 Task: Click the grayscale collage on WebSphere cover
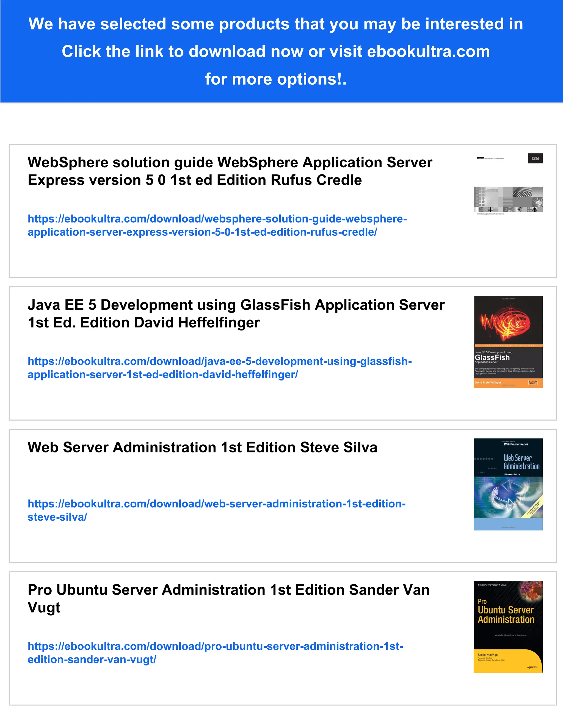[x=508, y=199]
